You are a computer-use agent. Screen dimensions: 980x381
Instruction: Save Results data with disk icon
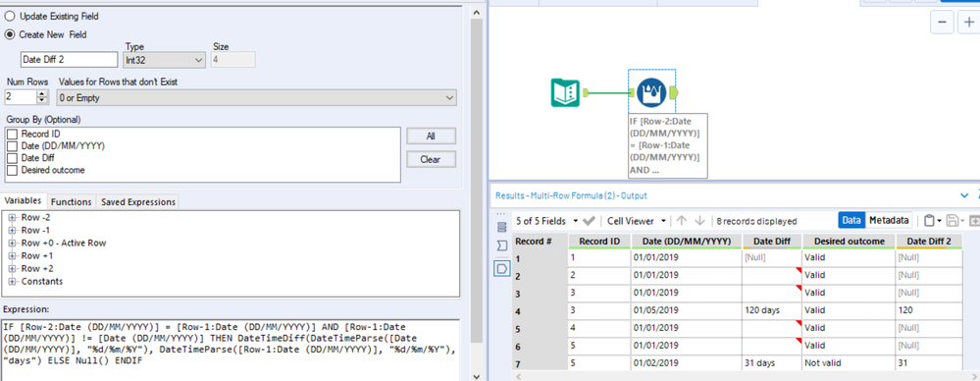953,221
